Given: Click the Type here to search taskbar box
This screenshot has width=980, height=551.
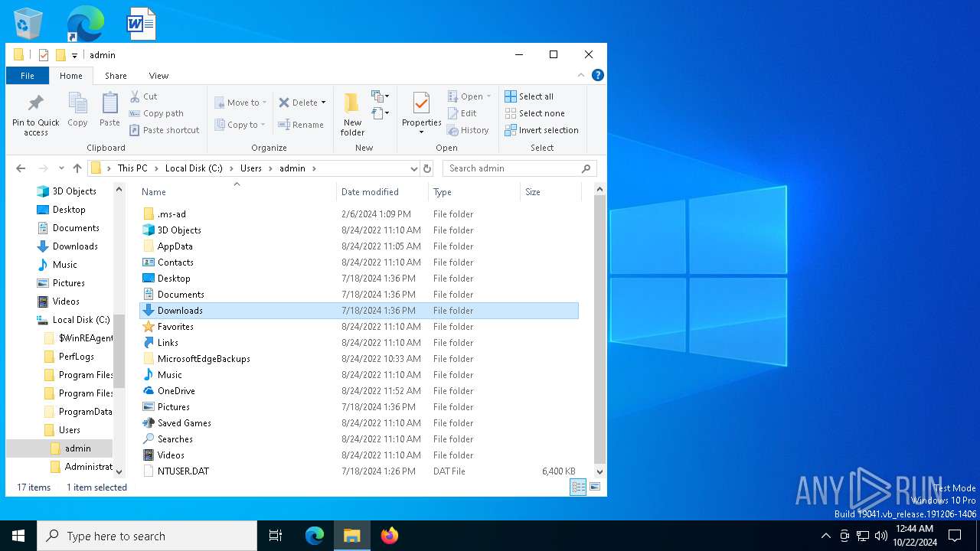Looking at the screenshot, I should click(x=147, y=536).
